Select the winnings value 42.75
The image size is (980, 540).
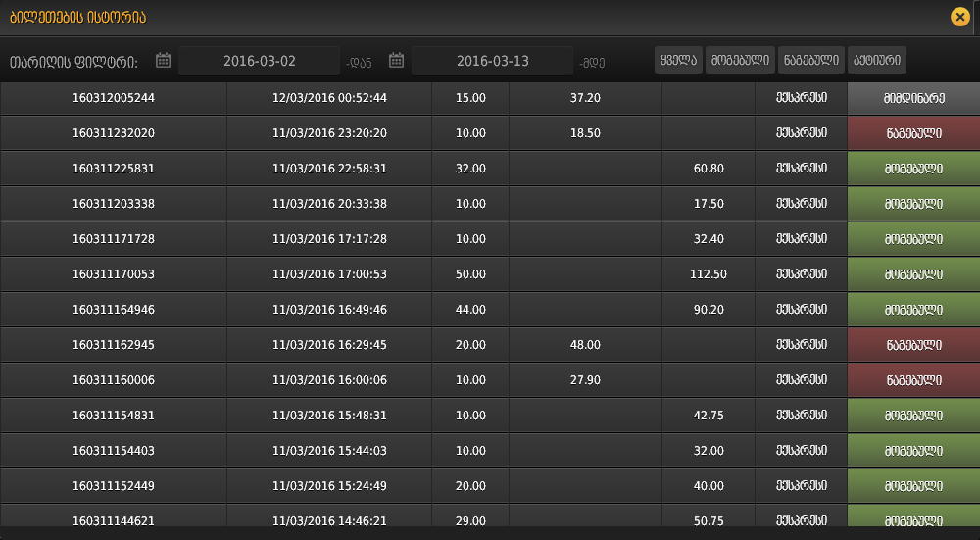click(x=709, y=416)
